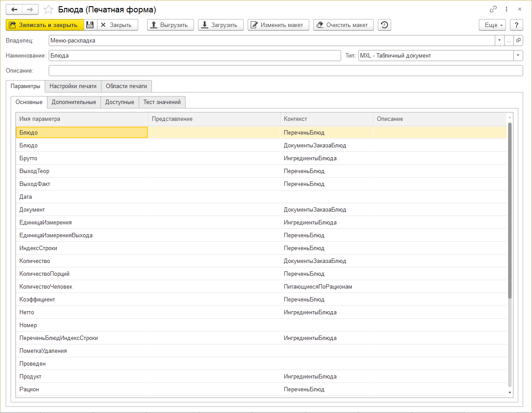Viewport: 532px width, 413px height.
Task: Open the Тест значений sub-tab
Action: coord(162,102)
